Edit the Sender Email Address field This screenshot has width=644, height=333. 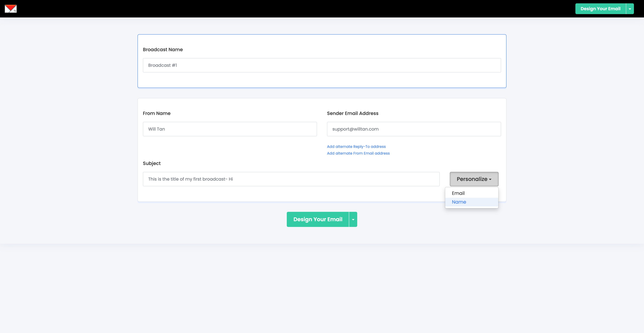coord(414,129)
